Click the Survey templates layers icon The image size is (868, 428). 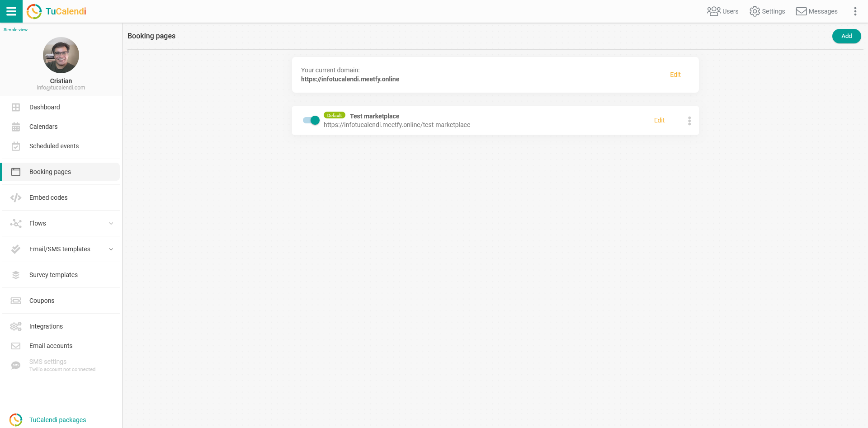coord(16,275)
